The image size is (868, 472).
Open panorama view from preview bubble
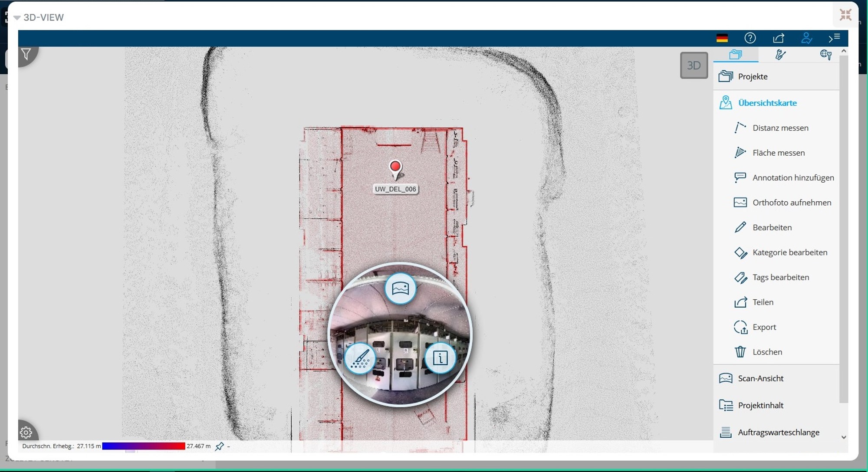400,288
